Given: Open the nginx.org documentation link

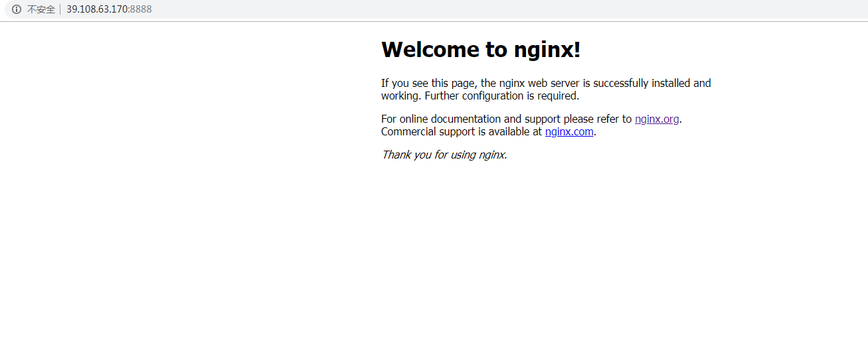Looking at the screenshot, I should [x=657, y=119].
